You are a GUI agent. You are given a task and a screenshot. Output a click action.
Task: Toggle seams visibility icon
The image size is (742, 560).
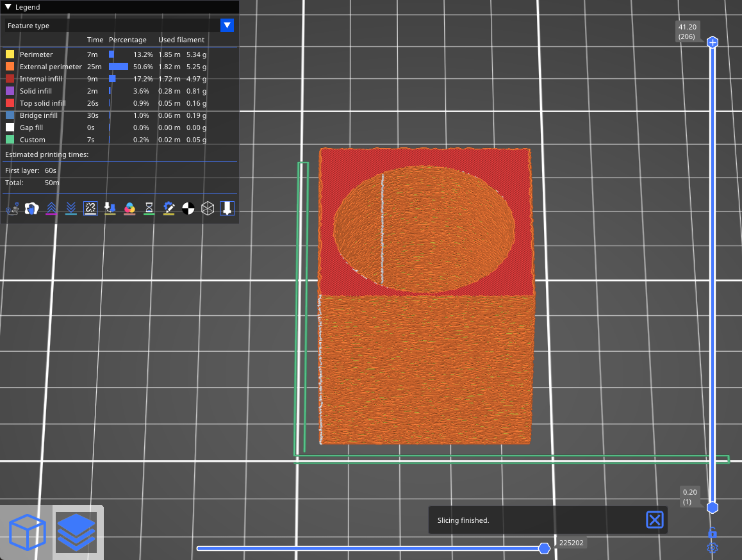tap(90, 208)
